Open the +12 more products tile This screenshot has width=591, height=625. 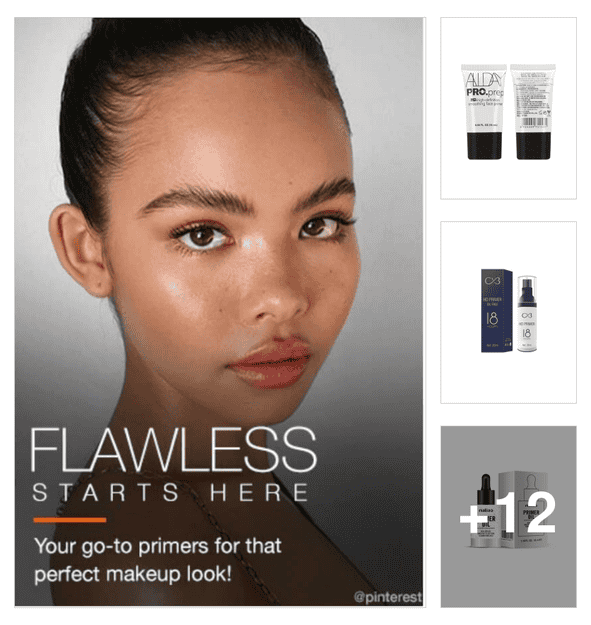pyautogui.click(x=508, y=517)
